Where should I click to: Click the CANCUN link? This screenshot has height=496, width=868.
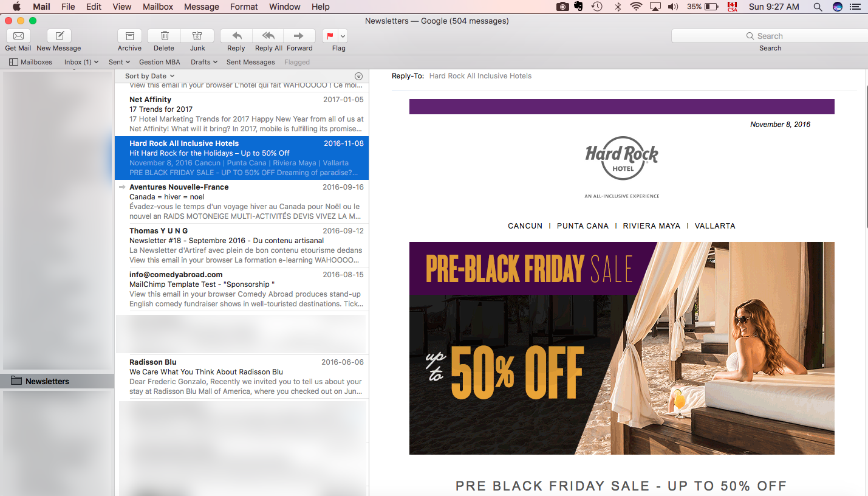click(x=525, y=226)
